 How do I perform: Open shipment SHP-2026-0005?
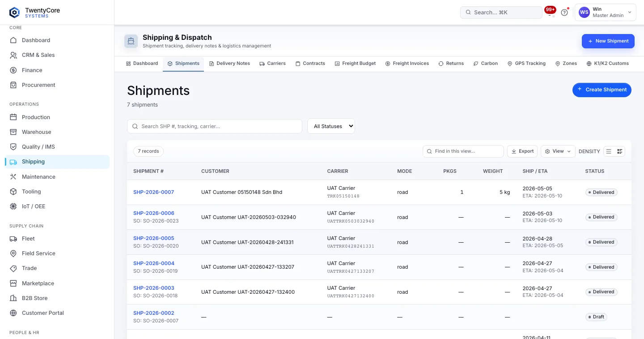(x=153, y=238)
